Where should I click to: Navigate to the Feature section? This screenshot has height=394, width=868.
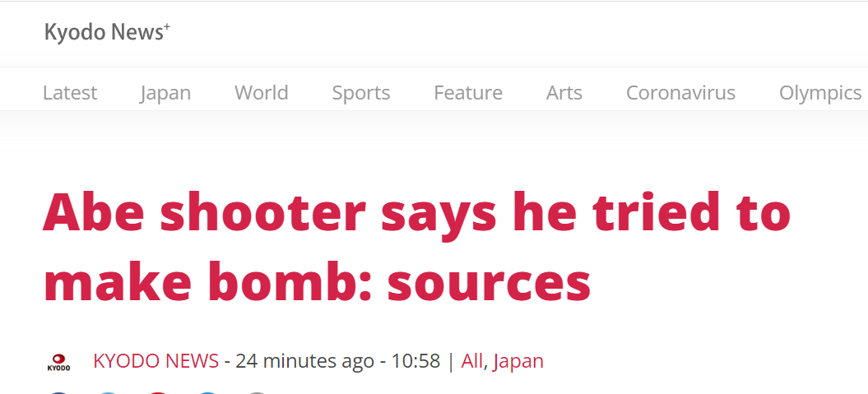tap(468, 92)
